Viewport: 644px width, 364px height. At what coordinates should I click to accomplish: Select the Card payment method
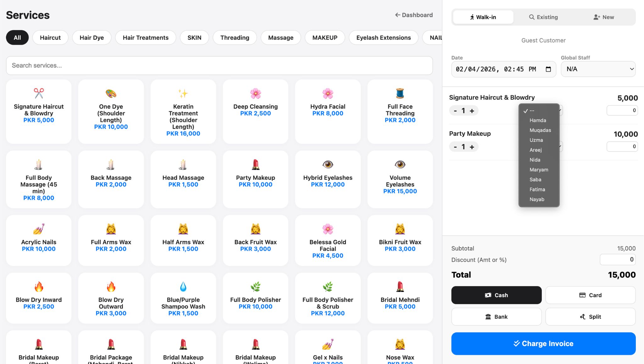(590, 295)
